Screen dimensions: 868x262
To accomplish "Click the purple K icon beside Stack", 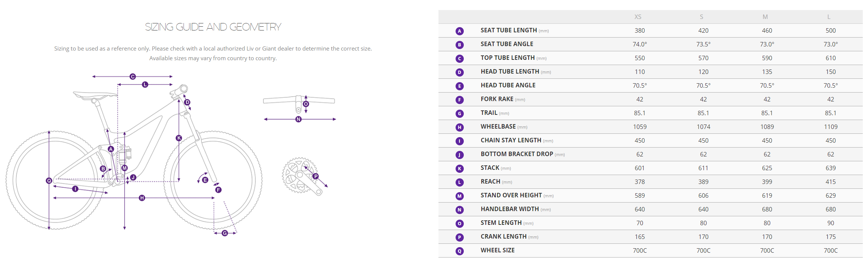I will point(459,168).
